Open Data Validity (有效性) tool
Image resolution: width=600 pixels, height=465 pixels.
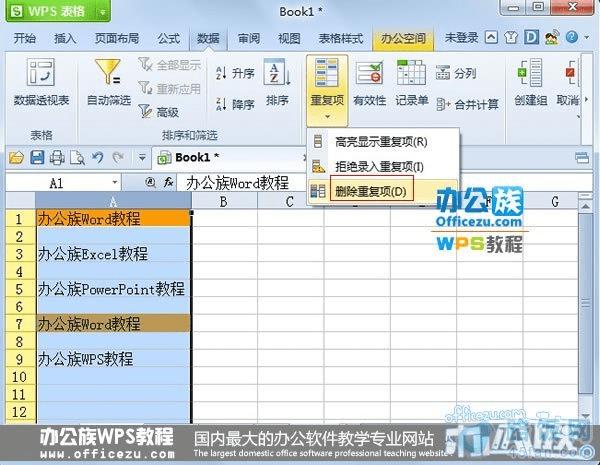click(x=369, y=83)
